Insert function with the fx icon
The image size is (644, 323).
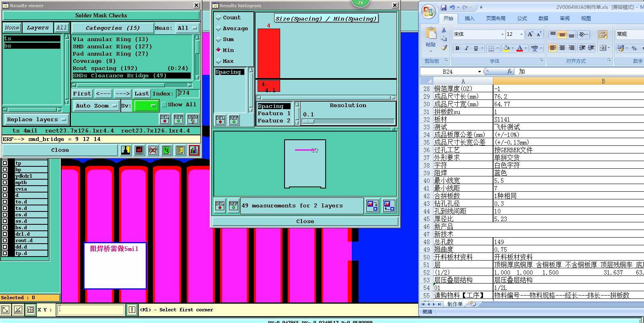click(x=510, y=71)
